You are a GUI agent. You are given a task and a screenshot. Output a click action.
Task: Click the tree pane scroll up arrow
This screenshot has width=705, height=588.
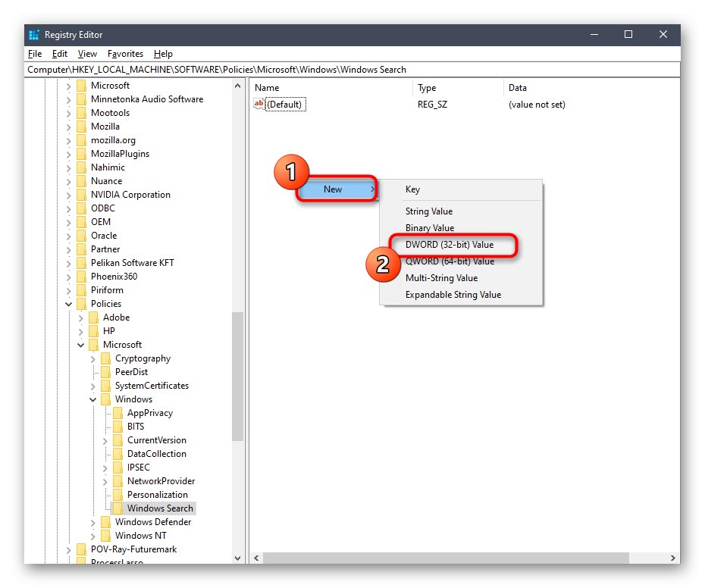coord(238,86)
